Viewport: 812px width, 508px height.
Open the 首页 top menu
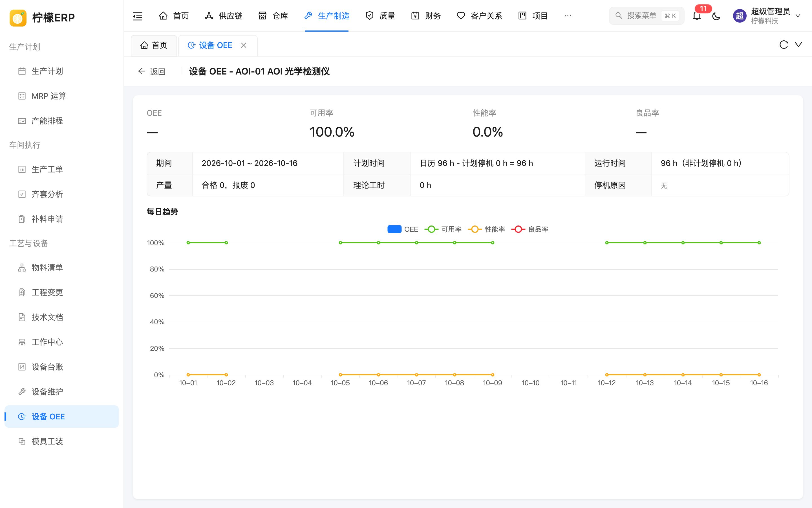173,16
